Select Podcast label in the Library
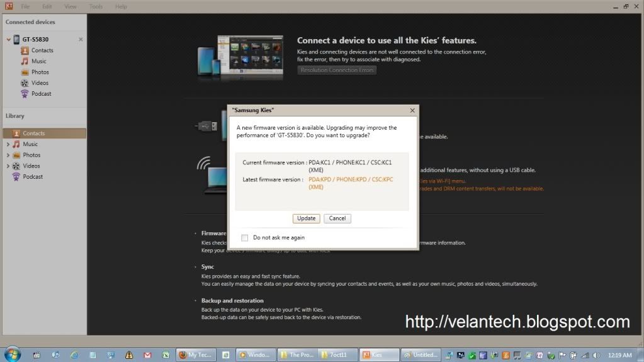This screenshot has width=644, height=362. 33,177
